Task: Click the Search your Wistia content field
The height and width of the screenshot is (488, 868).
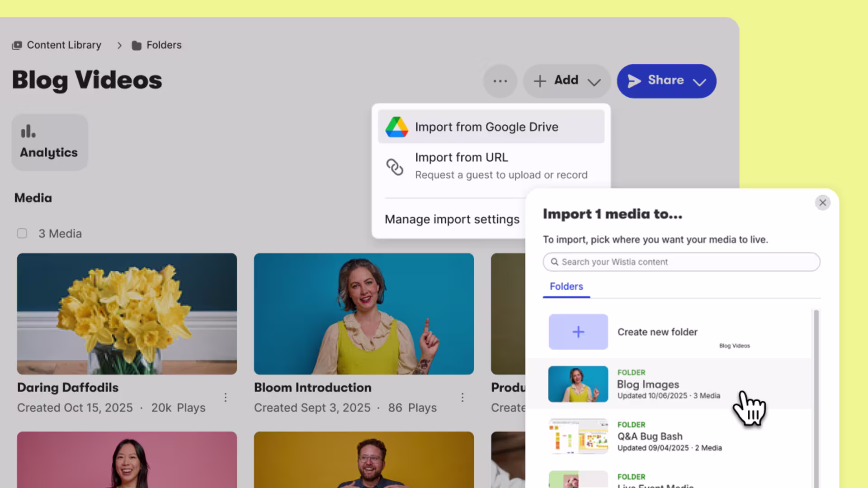Action: pyautogui.click(x=681, y=262)
